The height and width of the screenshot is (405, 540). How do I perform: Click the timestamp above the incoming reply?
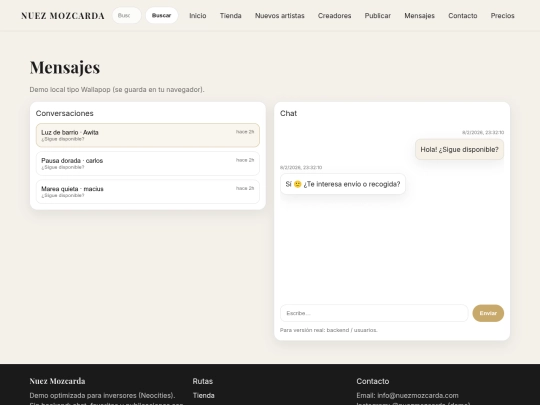tap(301, 168)
